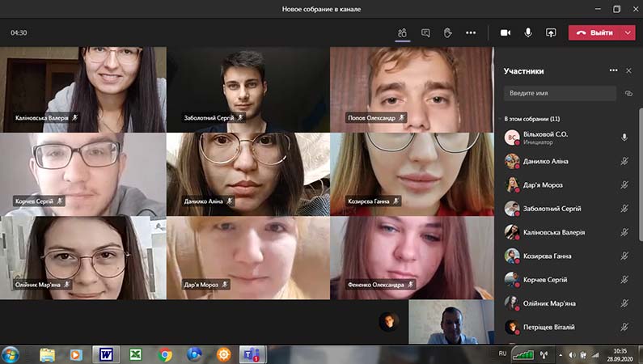Mute the microphone in the toolbar
Viewport: 643px width, 364px height.
coord(528,33)
